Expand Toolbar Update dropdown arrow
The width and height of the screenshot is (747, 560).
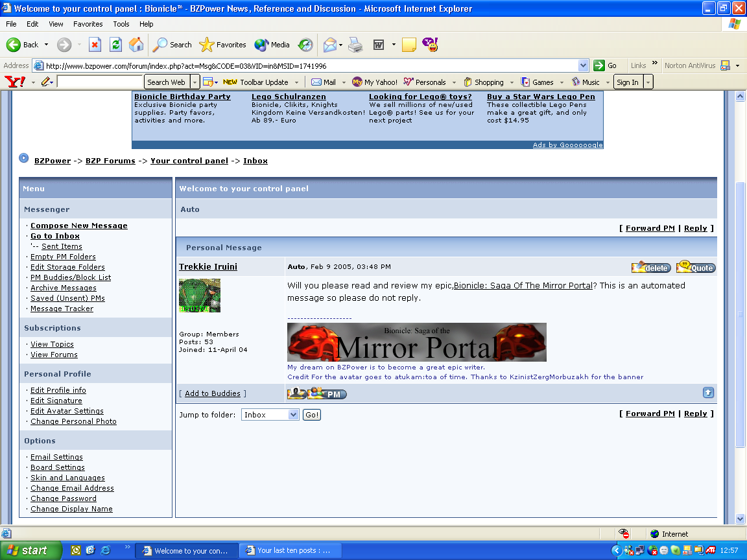296,82
